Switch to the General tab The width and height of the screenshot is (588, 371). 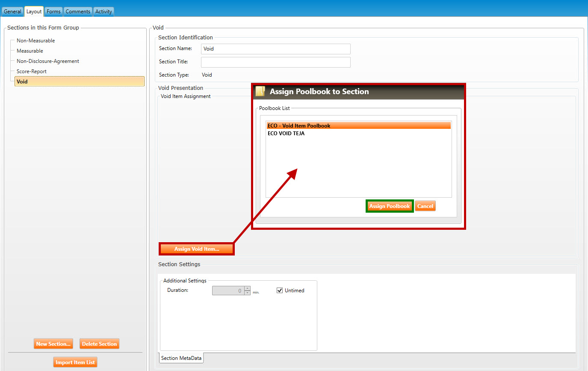pos(12,12)
